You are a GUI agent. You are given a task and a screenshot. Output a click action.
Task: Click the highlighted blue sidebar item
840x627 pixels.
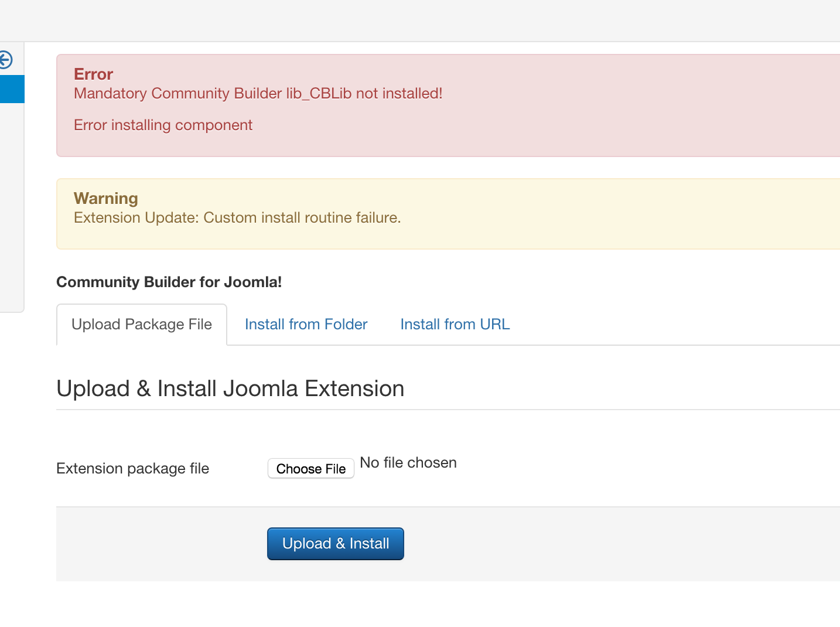[x=12, y=89]
